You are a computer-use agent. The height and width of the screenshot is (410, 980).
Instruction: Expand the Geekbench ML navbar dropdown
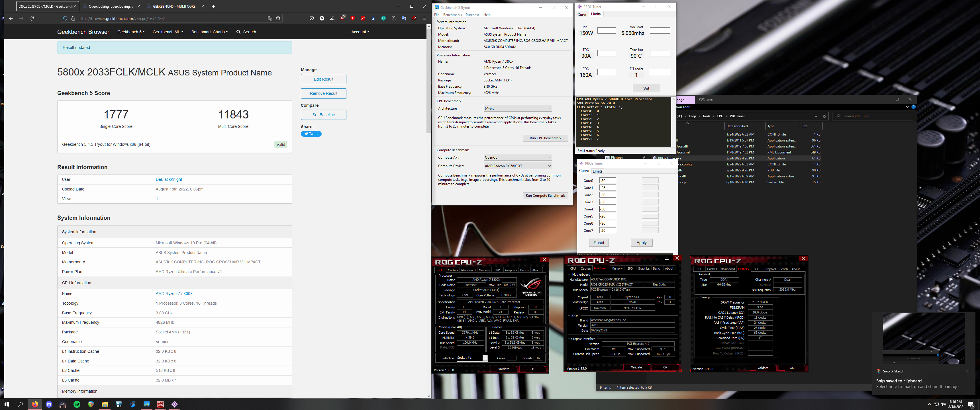pos(168,32)
